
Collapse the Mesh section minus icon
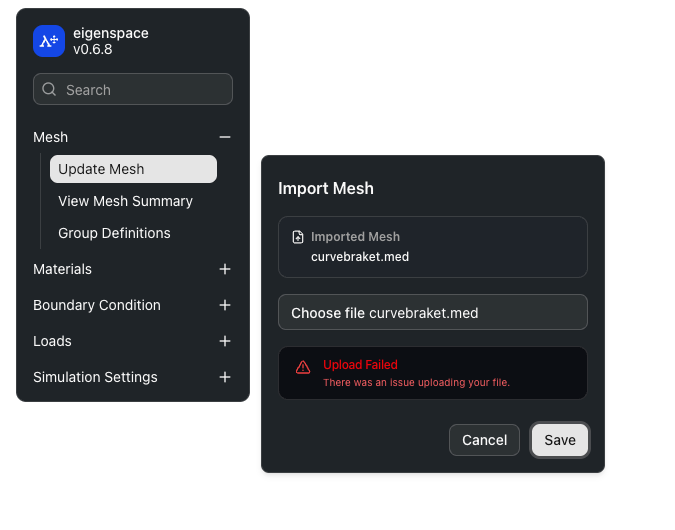[x=225, y=137]
